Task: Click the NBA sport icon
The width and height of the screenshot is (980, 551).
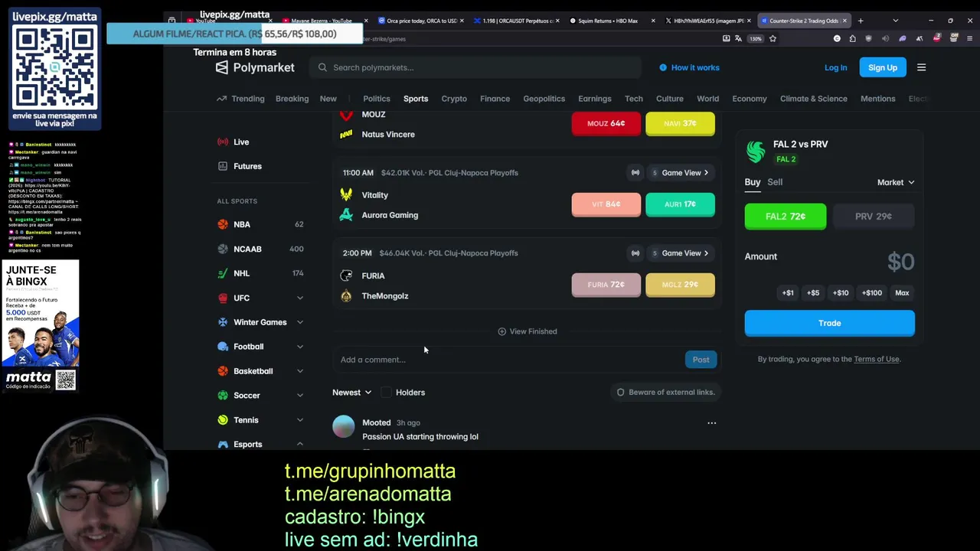Action: 223,224
